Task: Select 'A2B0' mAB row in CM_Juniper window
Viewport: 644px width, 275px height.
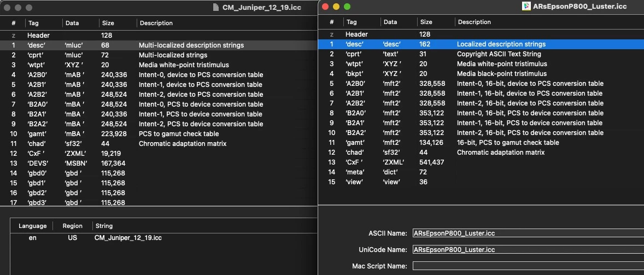Action: tap(159, 75)
